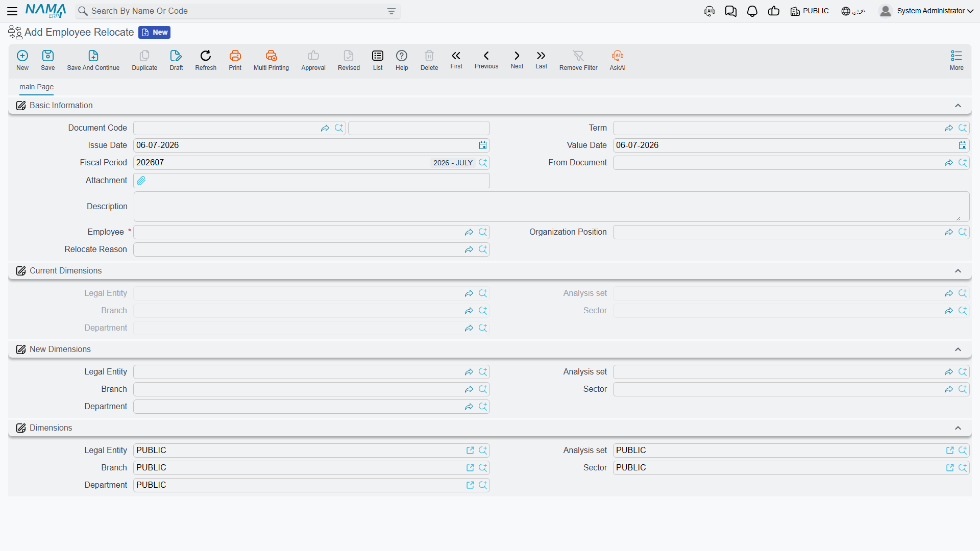Screen dimensions: 980x551
Task: Open New Dimensions Legal Entity lookup
Action: [x=483, y=372]
